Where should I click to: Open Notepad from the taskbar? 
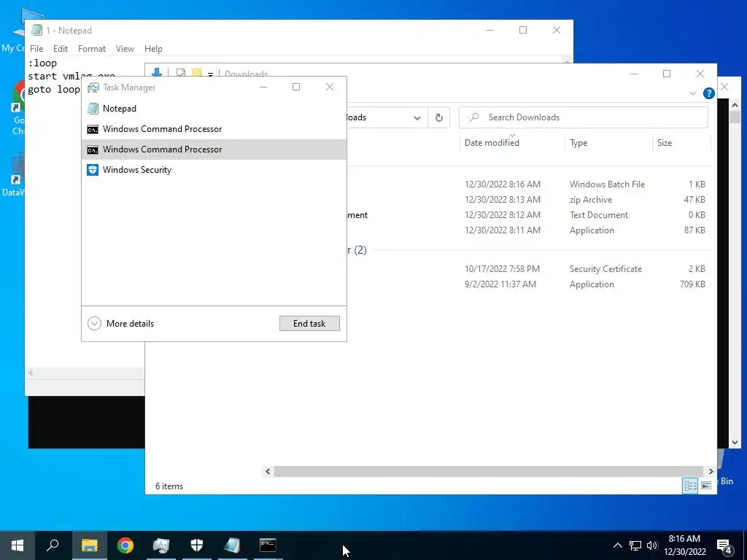coord(233,545)
